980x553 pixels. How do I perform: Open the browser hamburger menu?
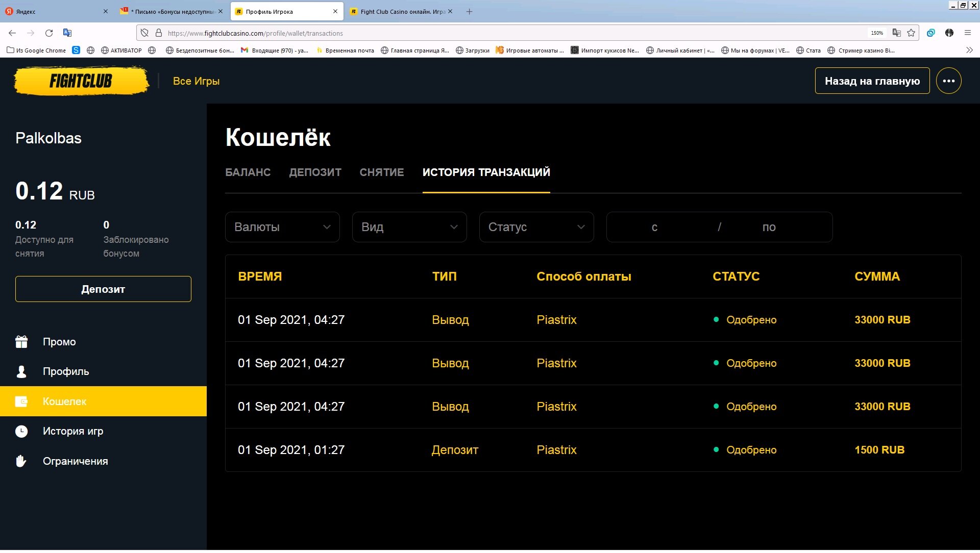click(967, 33)
